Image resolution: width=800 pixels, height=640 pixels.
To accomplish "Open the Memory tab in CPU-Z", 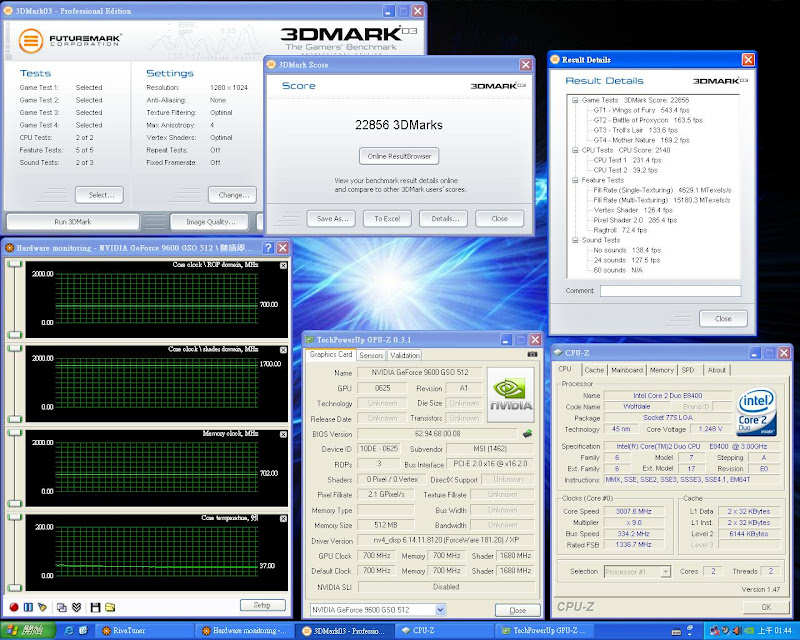I will pyautogui.click(x=662, y=370).
